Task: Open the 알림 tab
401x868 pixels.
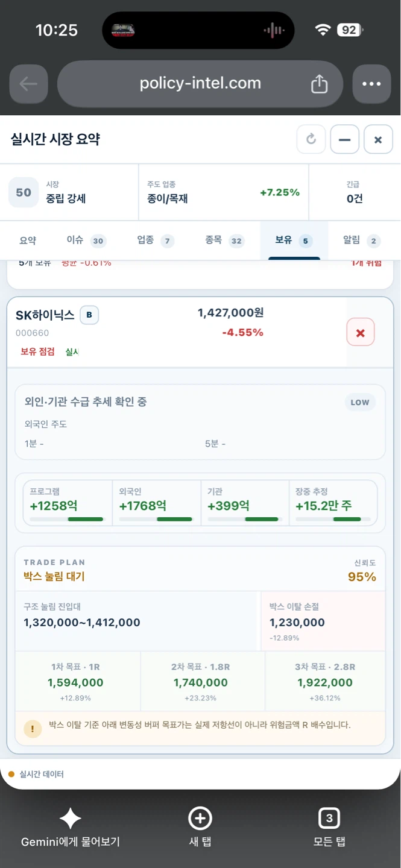Action: [362, 241]
